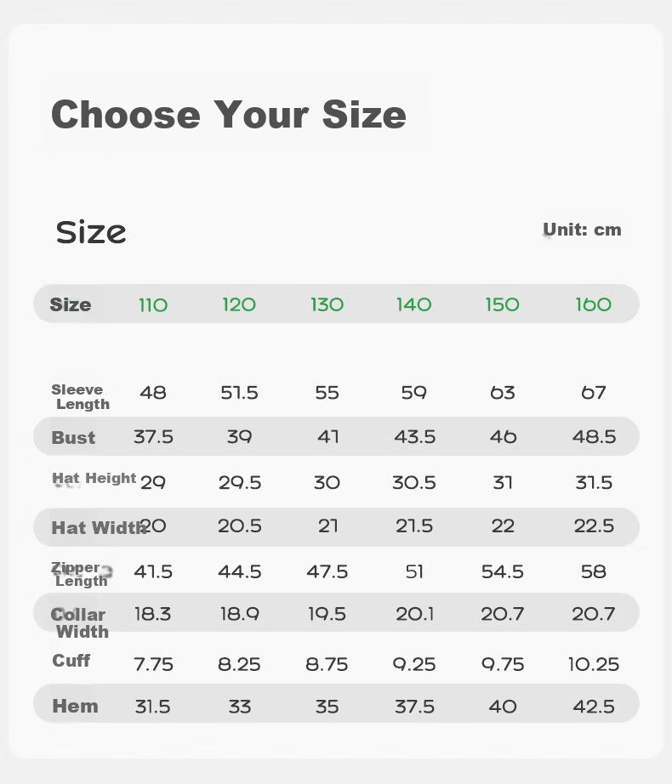The height and width of the screenshot is (784, 672).
Task: Click the Sleeve Length row label
Action: click(x=80, y=397)
